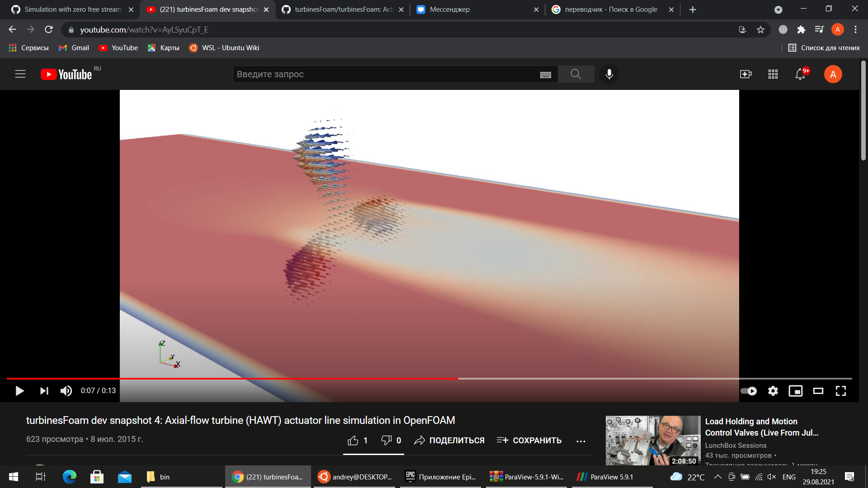Open Chrome's three-dot menu

click(x=855, y=30)
